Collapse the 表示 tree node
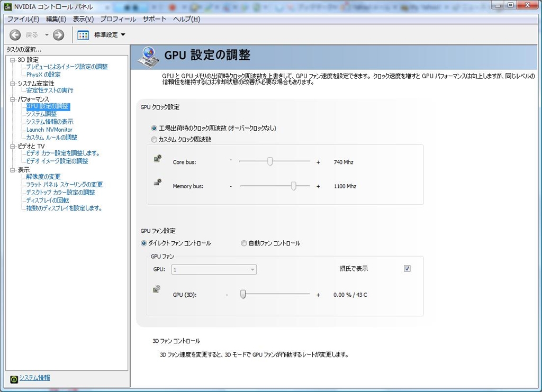The width and height of the screenshot is (542, 392). 13,170
